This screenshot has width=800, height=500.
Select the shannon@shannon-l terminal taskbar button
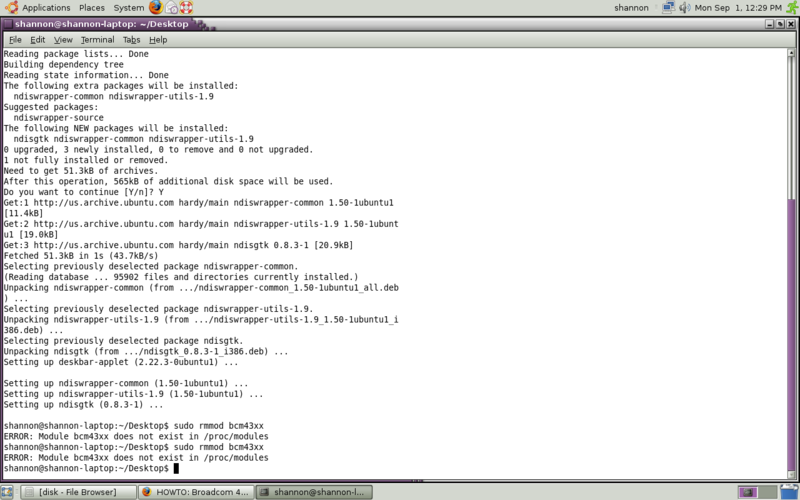point(314,492)
